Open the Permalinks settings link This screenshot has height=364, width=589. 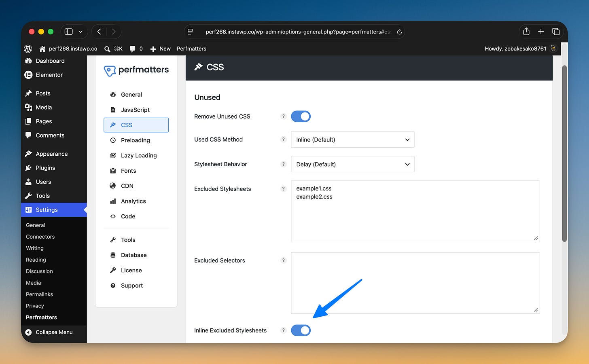point(39,294)
